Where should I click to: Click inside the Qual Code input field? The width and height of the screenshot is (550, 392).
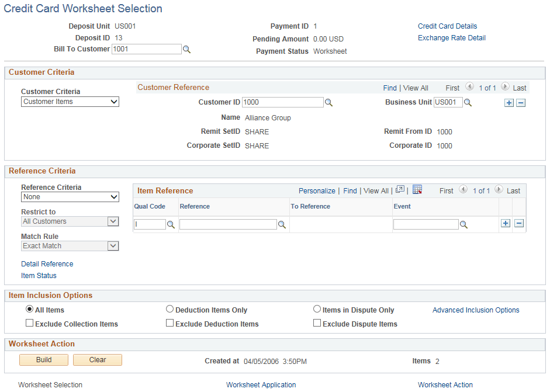coord(149,224)
